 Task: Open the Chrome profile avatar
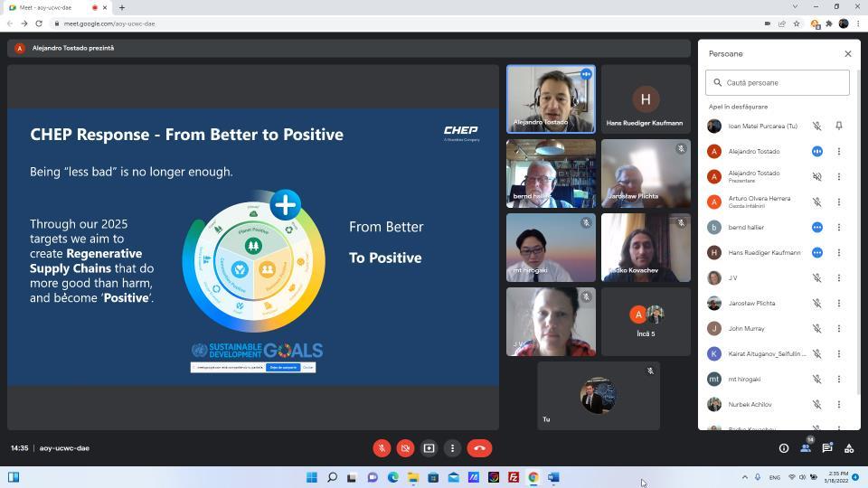(x=844, y=23)
